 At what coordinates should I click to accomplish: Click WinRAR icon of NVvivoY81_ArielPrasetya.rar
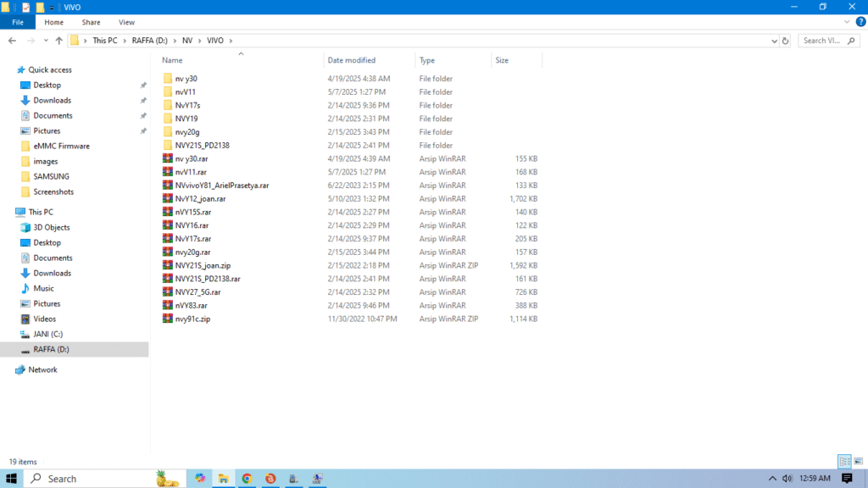pos(168,186)
